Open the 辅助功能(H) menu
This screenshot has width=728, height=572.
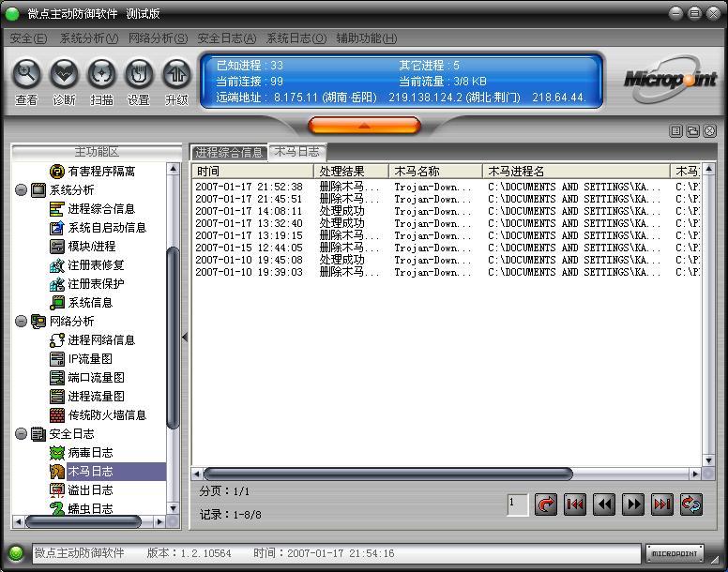[x=367, y=38]
